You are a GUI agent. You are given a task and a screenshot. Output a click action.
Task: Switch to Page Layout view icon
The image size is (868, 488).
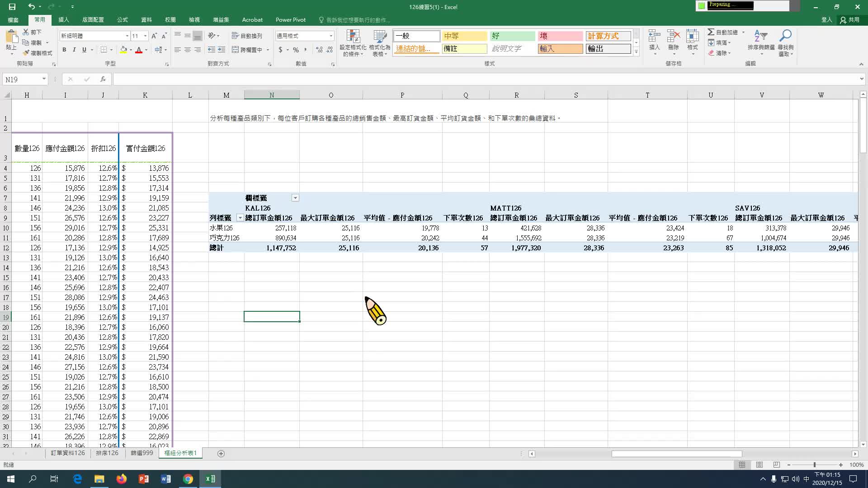click(759, 465)
